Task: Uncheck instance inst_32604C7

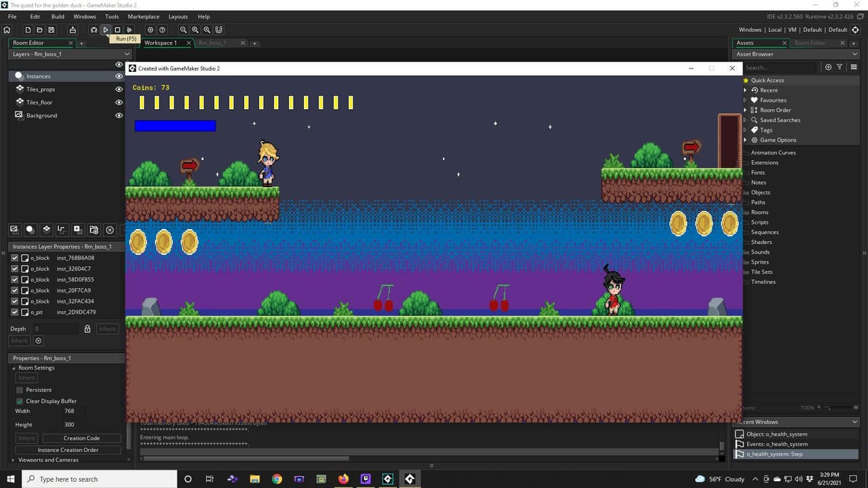Action: pyautogui.click(x=15, y=269)
